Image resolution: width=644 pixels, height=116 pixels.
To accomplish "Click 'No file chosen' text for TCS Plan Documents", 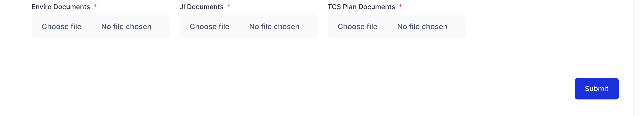I will coord(422,26).
